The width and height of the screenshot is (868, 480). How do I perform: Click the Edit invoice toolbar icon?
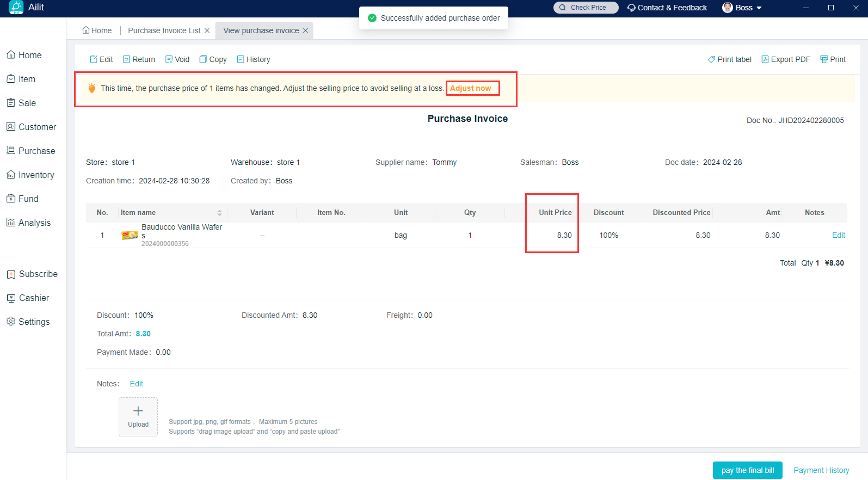[94, 59]
